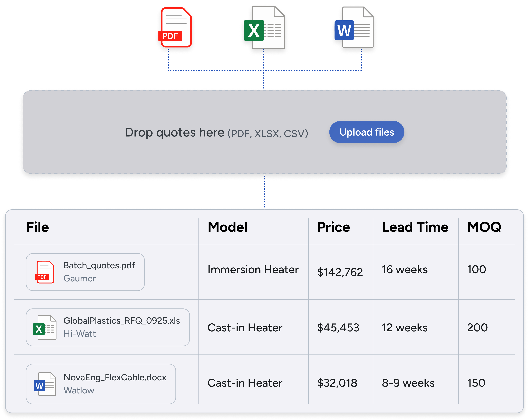This screenshot has width=528, height=420.
Task: Select the MOQ cell showing 200
Action: 477,327
